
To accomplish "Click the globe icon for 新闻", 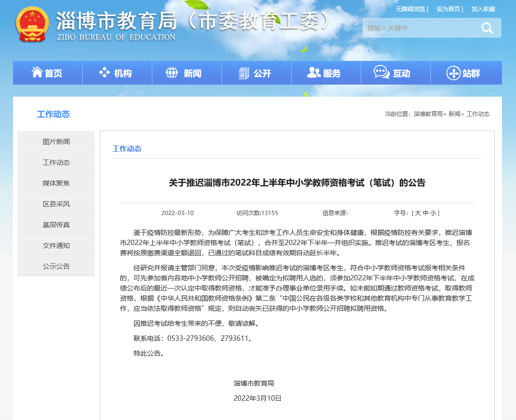I will [172, 72].
